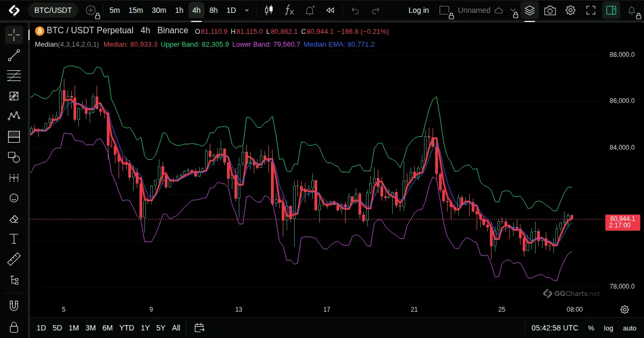644x338 pixels.
Task: Set range to 6M
Action: [107, 328]
